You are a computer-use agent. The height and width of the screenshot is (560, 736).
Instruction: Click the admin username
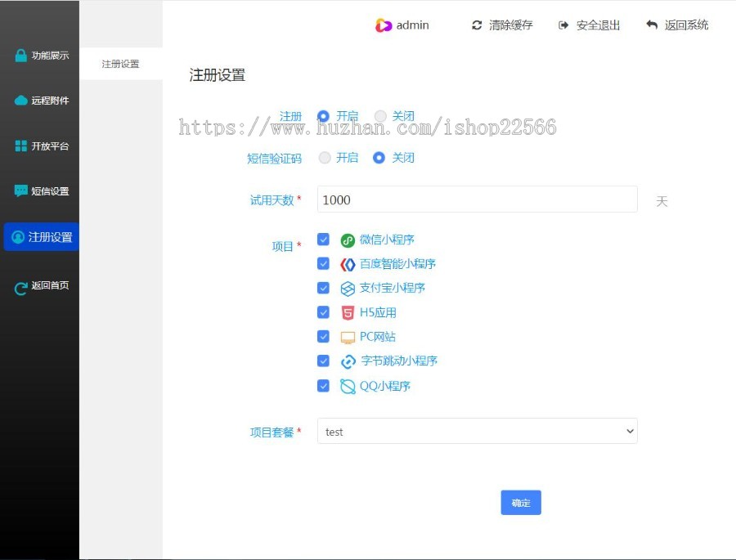(x=413, y=25)
